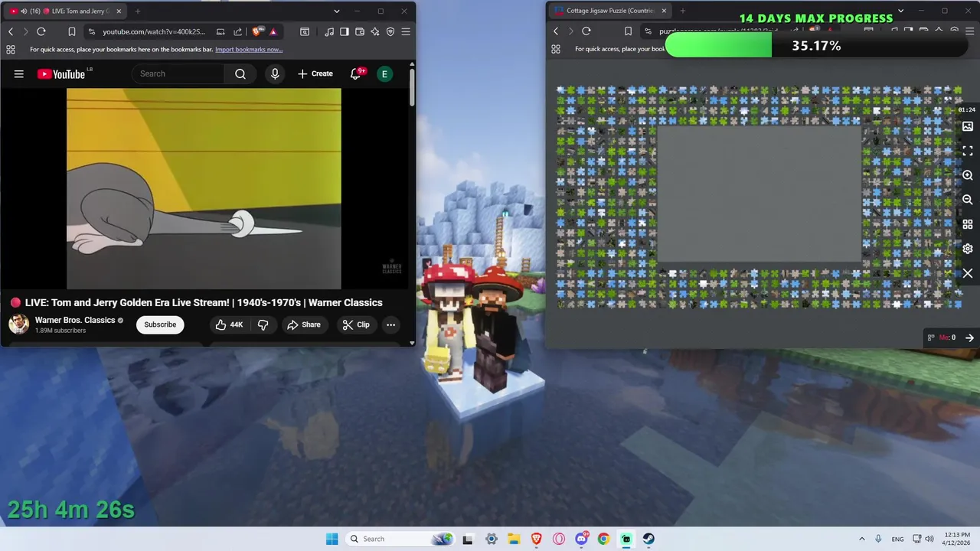
Task: Click the Share button under video
Action: 304,324
